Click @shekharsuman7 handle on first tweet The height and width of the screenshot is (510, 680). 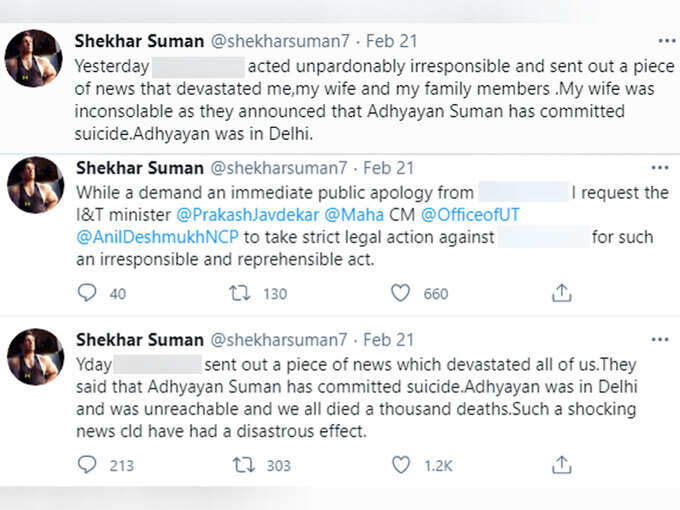tap(280, 41)
